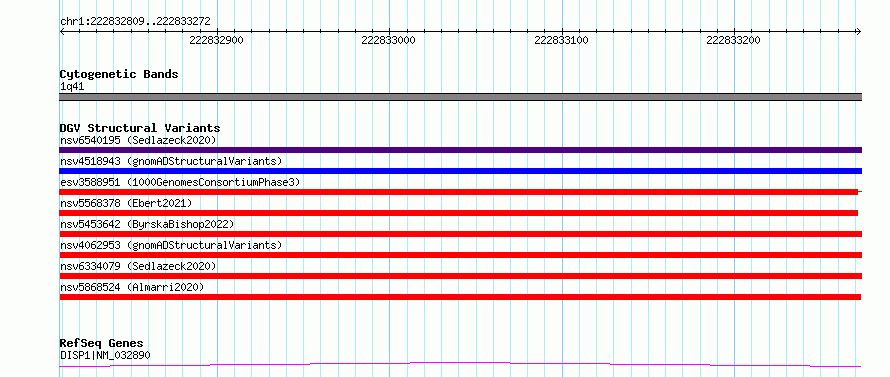Click the left arrow of the ruler

coord(62,32)
